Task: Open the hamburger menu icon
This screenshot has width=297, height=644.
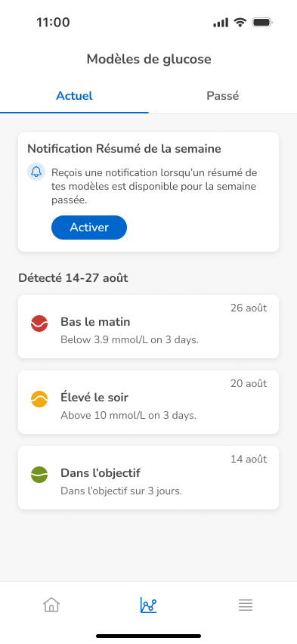Action: point(246,605)
